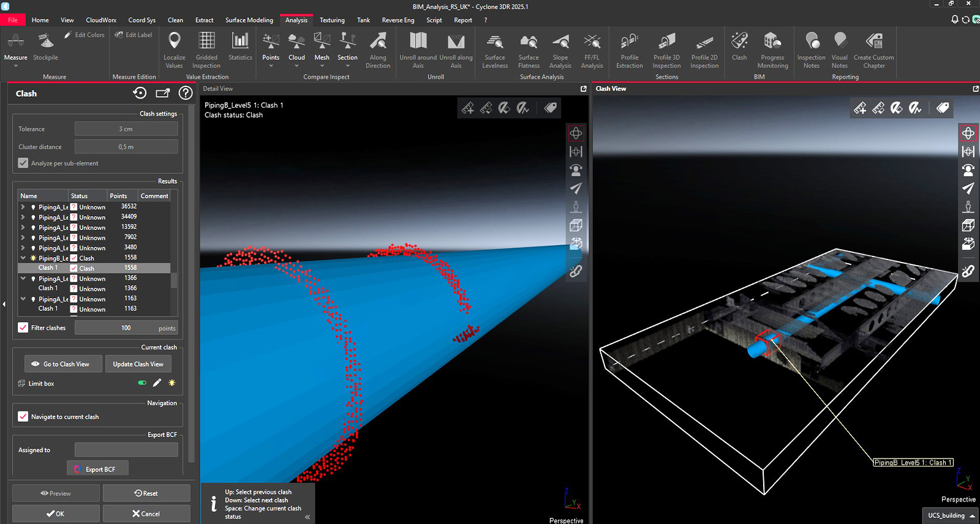Launch Profile 3D Inspection
This screenshot has width=980, height=524.
[666, 50]
